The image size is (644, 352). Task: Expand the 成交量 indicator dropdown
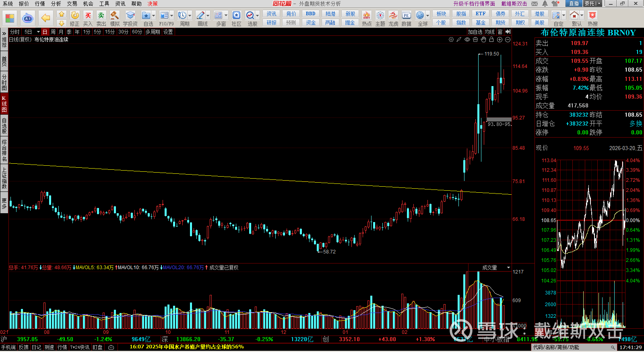[x=509, y=268]
